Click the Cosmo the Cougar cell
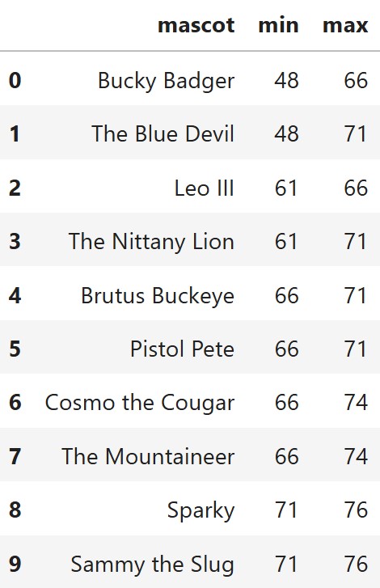The height and width of the screenshot is (588, 380). [140, 403]
